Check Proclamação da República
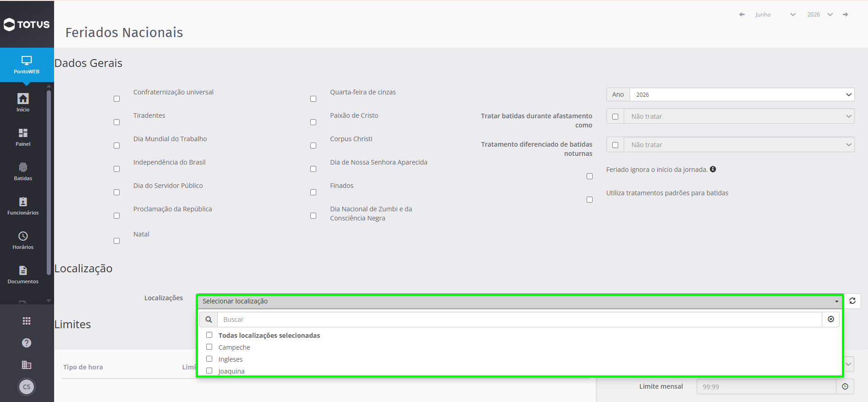This screenshot has width=868, height=402. point(116,215)
